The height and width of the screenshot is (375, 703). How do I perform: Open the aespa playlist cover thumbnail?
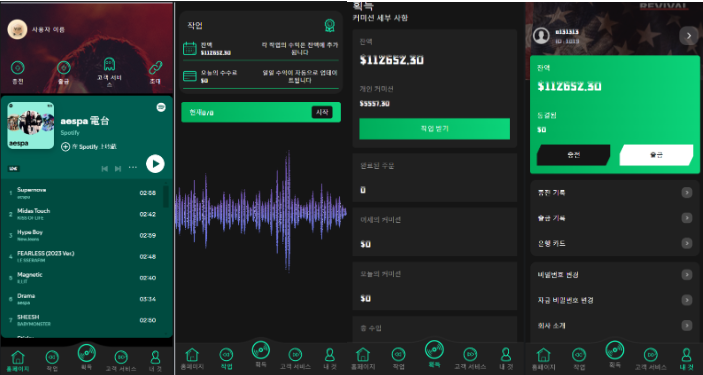[31, 126]
